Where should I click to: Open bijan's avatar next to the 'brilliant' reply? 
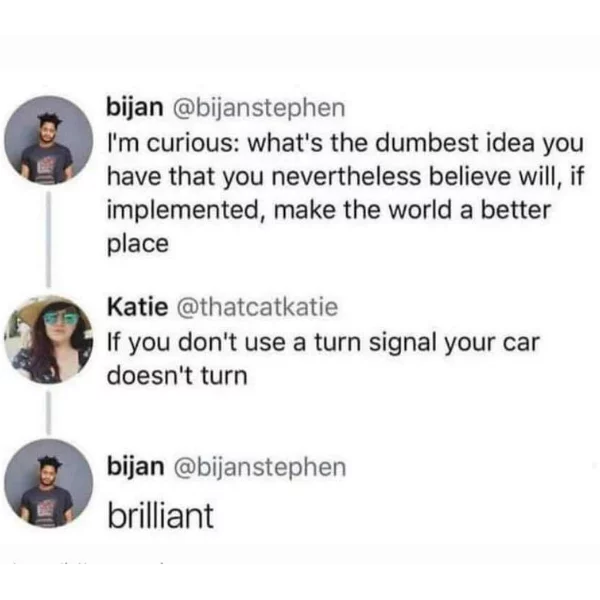click(49, 484)
